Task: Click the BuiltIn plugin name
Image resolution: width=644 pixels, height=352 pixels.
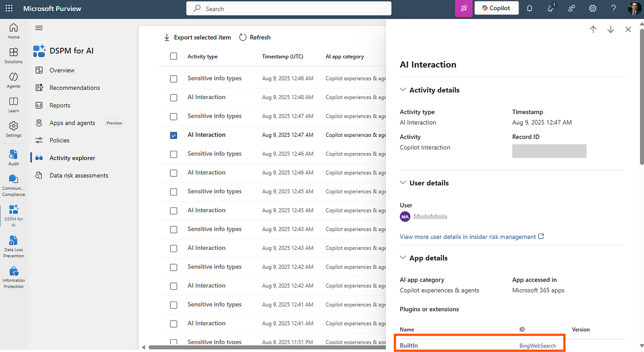Action: (408, 346)
